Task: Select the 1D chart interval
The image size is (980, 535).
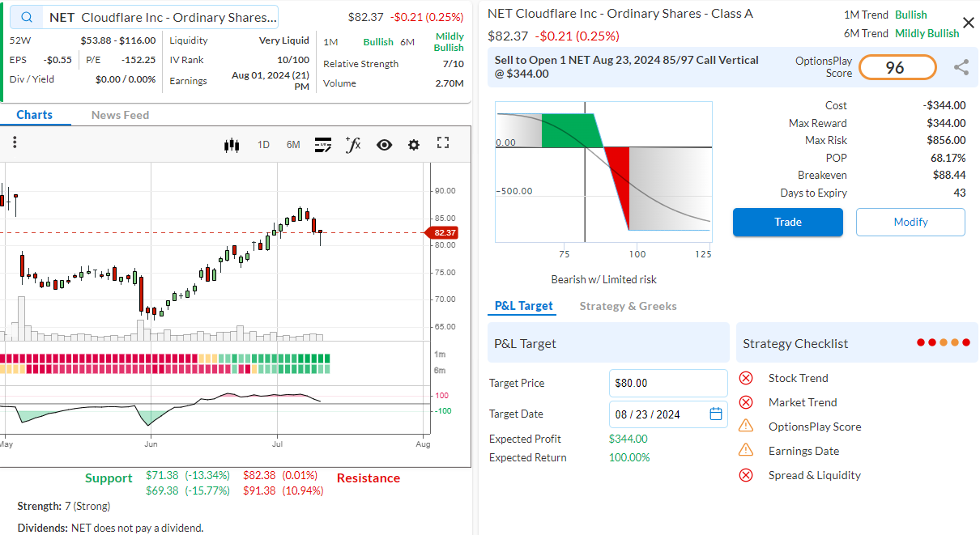Action: (x=263, y=145)
